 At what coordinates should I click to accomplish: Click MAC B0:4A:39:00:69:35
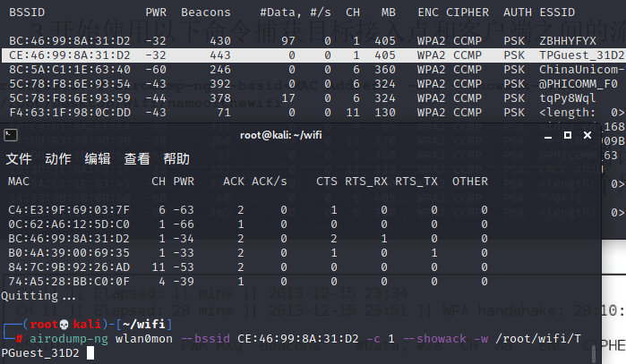[69, 253]
